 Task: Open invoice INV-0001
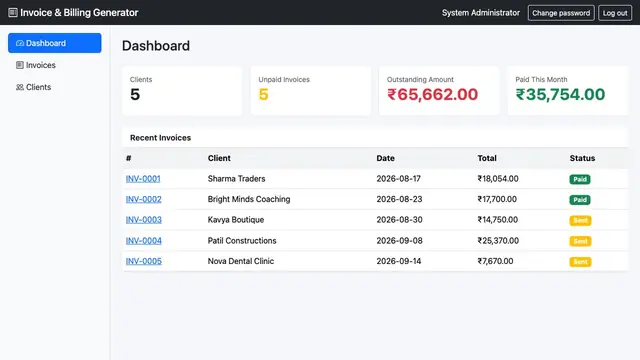pyautogui.click(x=143, y=179)
